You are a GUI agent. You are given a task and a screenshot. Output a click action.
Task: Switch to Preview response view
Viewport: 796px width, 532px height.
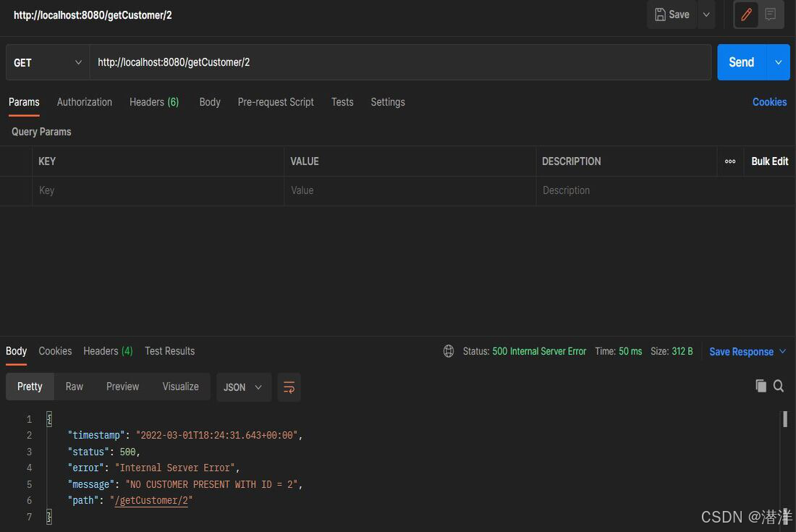pyautogui.click(x=122, y=387)
